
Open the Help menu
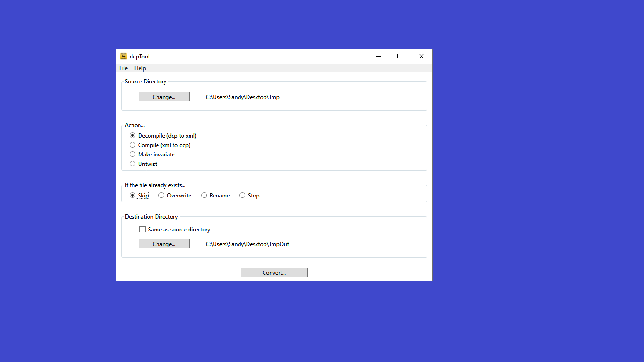pos(140,68)
